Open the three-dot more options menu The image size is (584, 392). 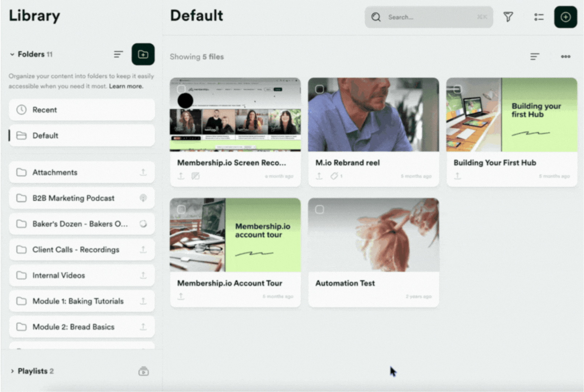(565, 57)
